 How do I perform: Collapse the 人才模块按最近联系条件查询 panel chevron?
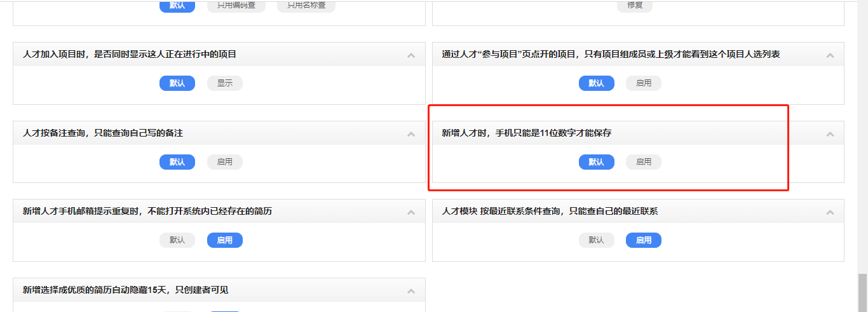point(830,212)
